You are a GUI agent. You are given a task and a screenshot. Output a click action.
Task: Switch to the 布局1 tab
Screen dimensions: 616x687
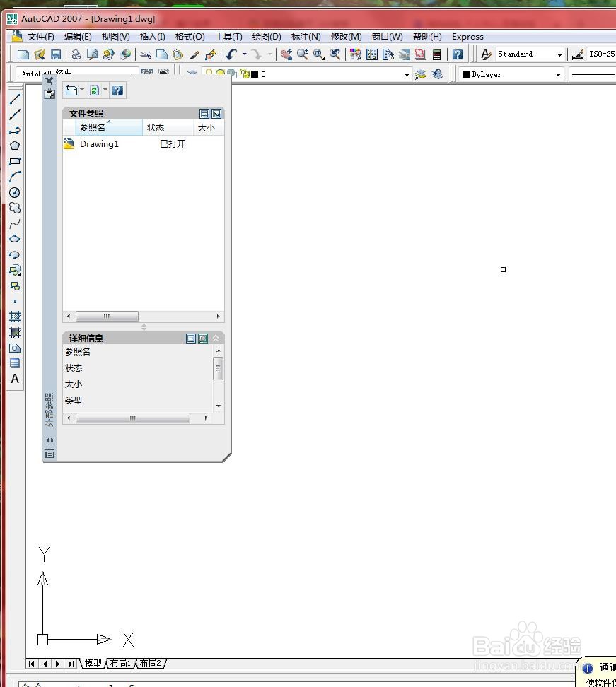click(120, 664)
